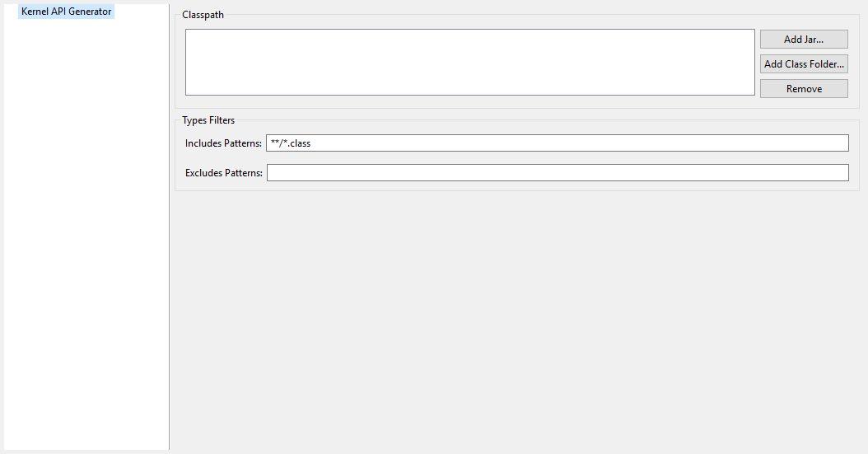Click the **/*.class text in Includes Patterns
This screenshot has width=868, height=454.
tap(291, 143)
